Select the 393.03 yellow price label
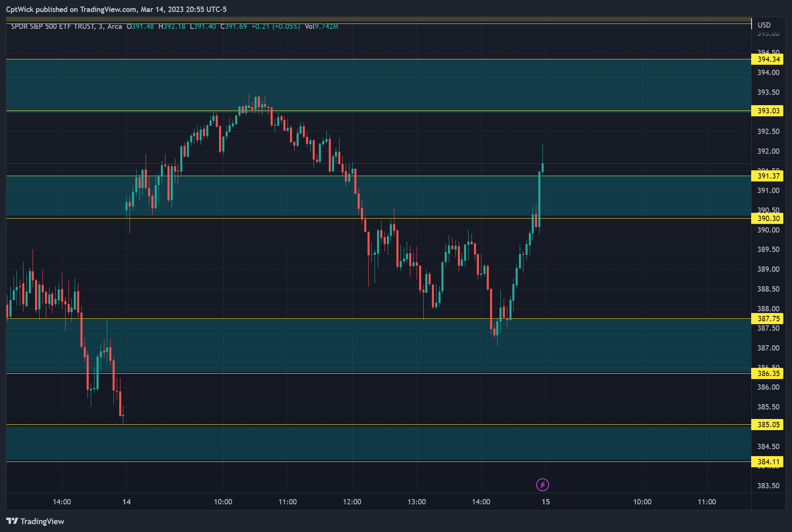This screenshot has width=792, height=532. click(768, 111)
